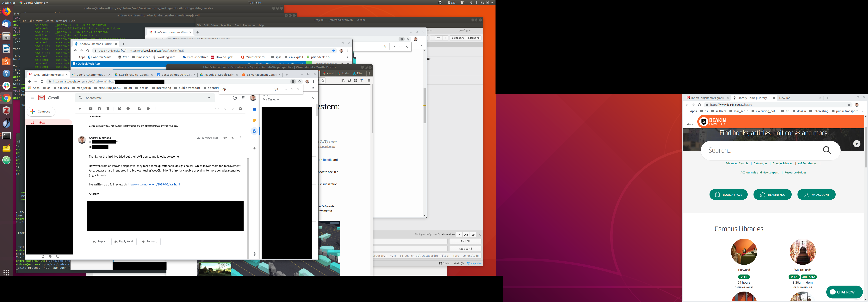Viewport: 868px width, 302px height.
Task: Expand the My Tasks list dropdown
Action: tap(278, 100)
